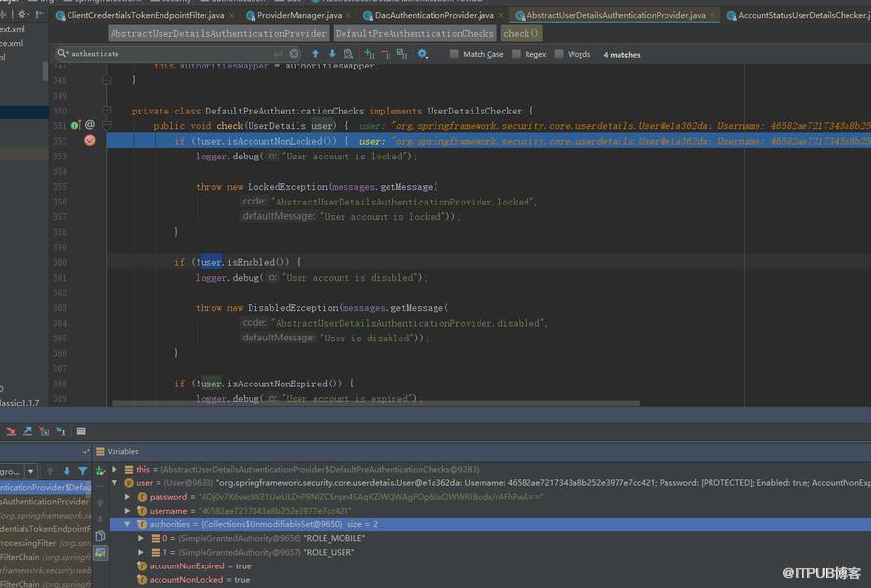Click AbstractUserDetailsAuthenticationProvider breadcrumb
This screenshot has height=588, width=871.
click(x=218, y=34)
